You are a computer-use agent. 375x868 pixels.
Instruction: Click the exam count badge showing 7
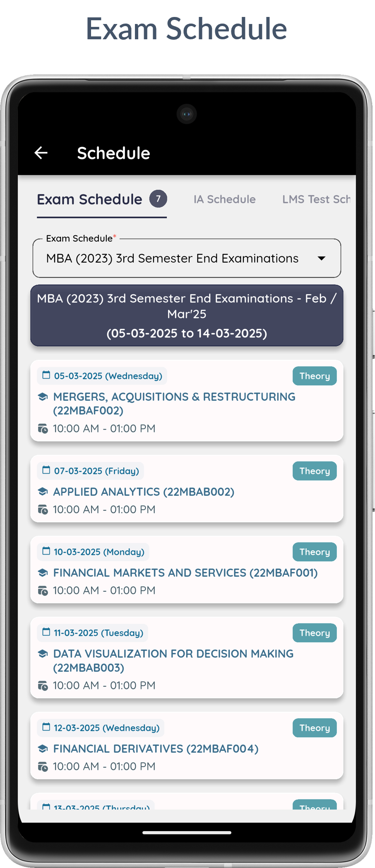158,199
